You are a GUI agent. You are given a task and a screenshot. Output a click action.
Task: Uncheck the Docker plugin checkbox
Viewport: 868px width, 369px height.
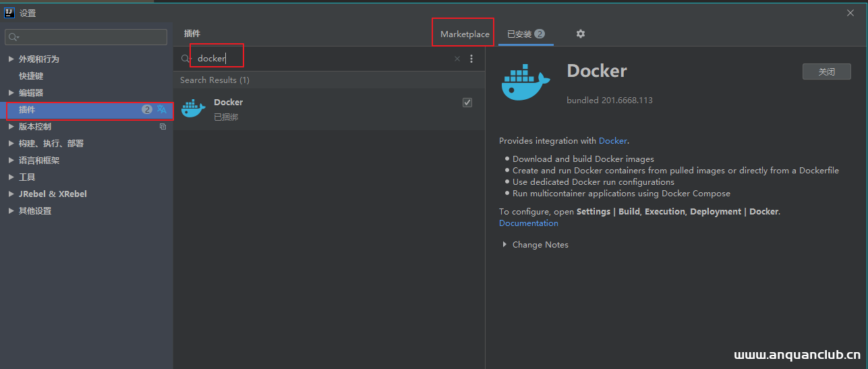[467, 103]
